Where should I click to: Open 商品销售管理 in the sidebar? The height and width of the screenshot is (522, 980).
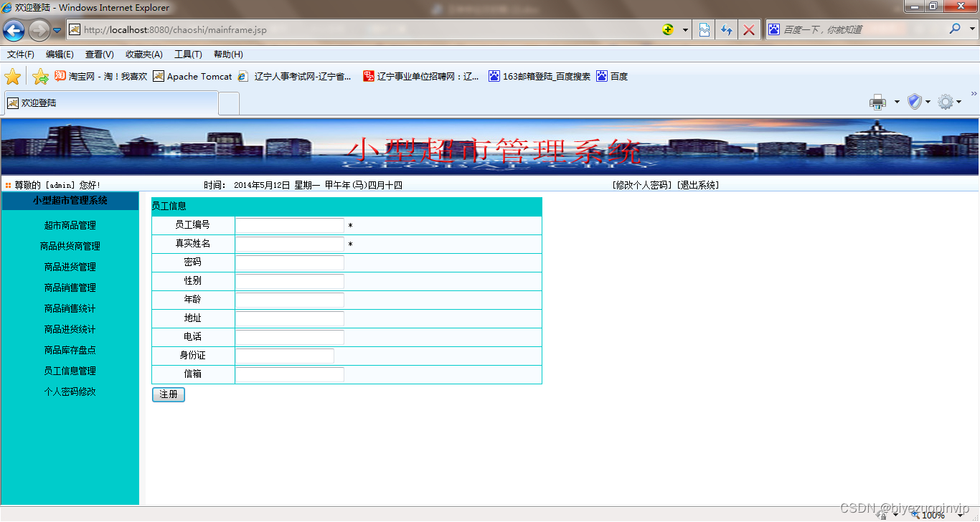[x=70, y=288]
